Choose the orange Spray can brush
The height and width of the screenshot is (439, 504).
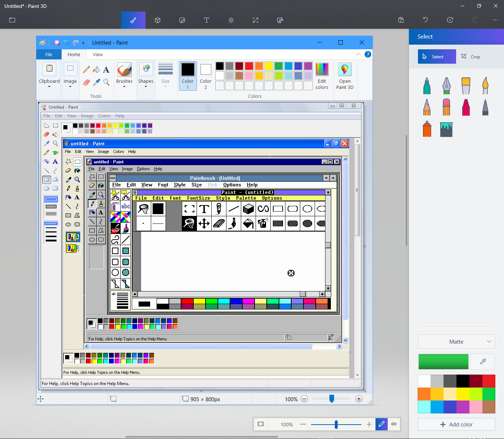[427, 129]
